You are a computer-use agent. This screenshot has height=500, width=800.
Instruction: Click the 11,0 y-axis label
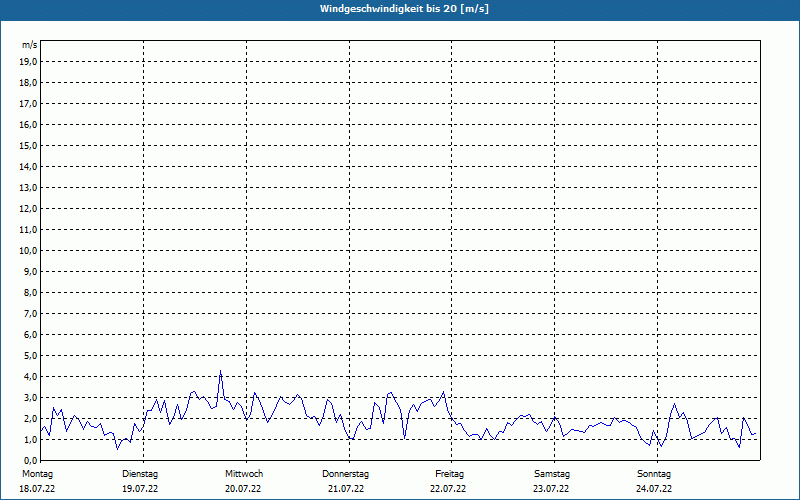point(30,230)
